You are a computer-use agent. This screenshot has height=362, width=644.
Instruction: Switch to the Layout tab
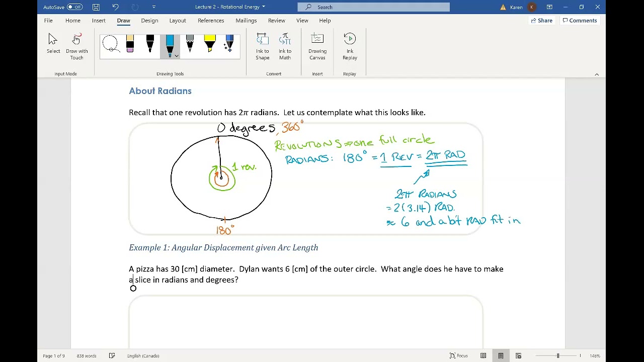[x=178, y=21]
